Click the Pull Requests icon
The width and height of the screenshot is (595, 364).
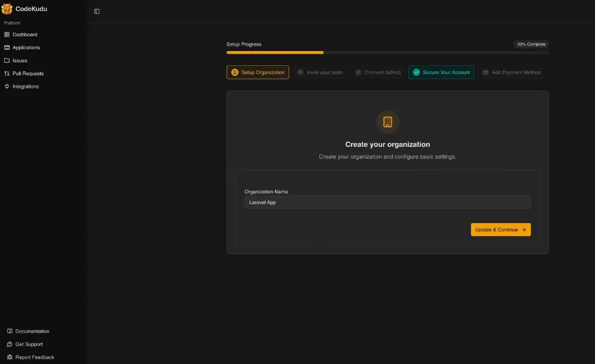pyautogui.click(x=7, y=73)
